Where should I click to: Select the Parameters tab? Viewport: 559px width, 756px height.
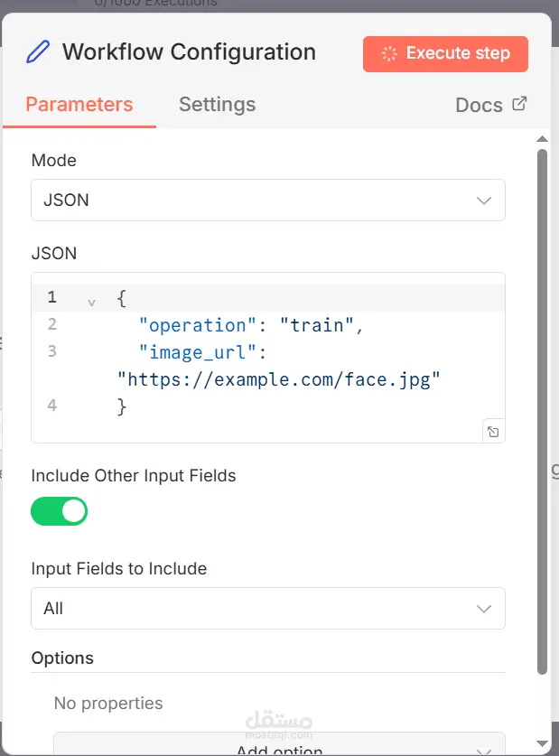[79, 105]
